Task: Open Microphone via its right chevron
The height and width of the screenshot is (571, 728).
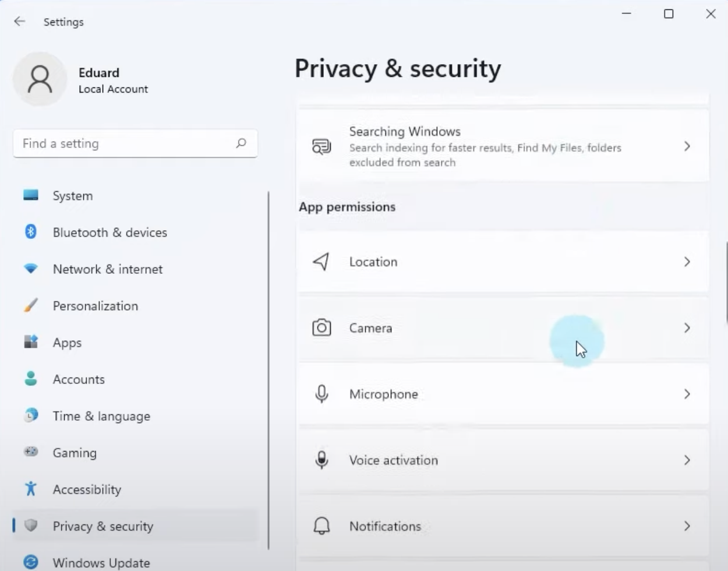Action: click(x=687, y=394)
